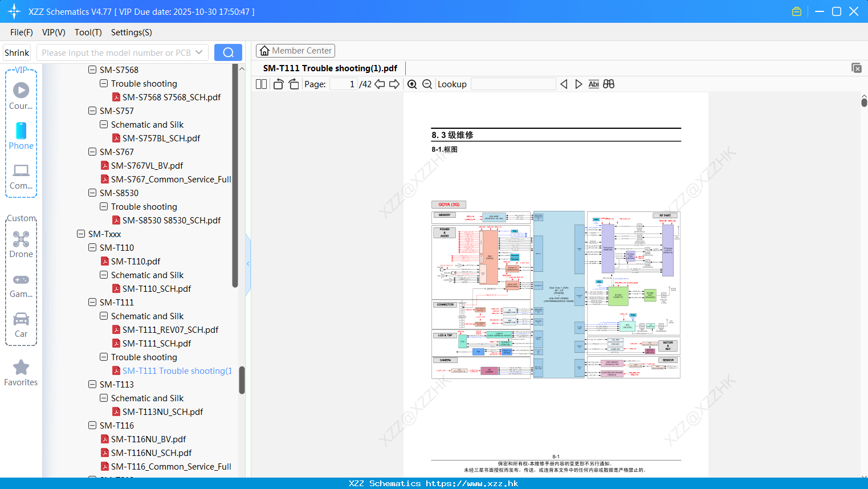Find next lookup match triangle
This screenshot has height=489, width=868.
click(x=578, y=84)
